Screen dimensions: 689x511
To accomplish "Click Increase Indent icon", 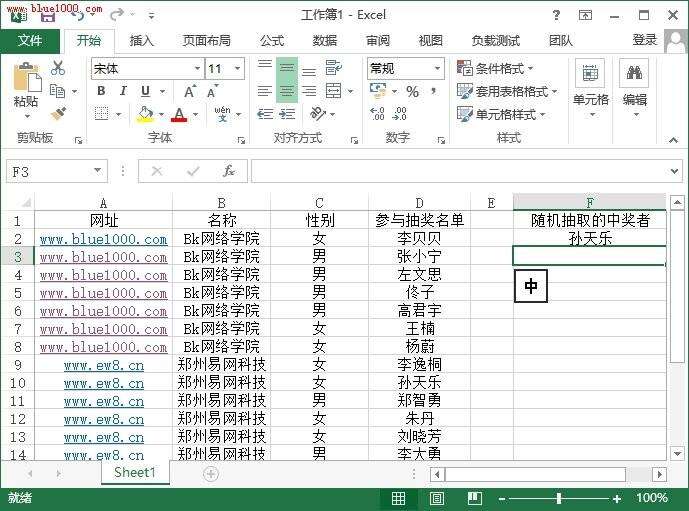I will (x=287, y=114).
